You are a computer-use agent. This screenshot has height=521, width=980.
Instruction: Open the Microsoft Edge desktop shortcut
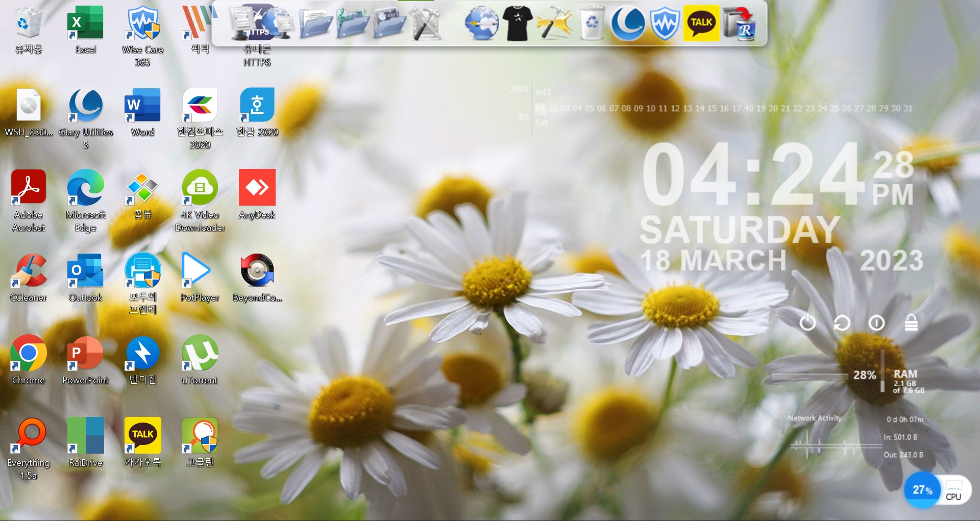86,201
